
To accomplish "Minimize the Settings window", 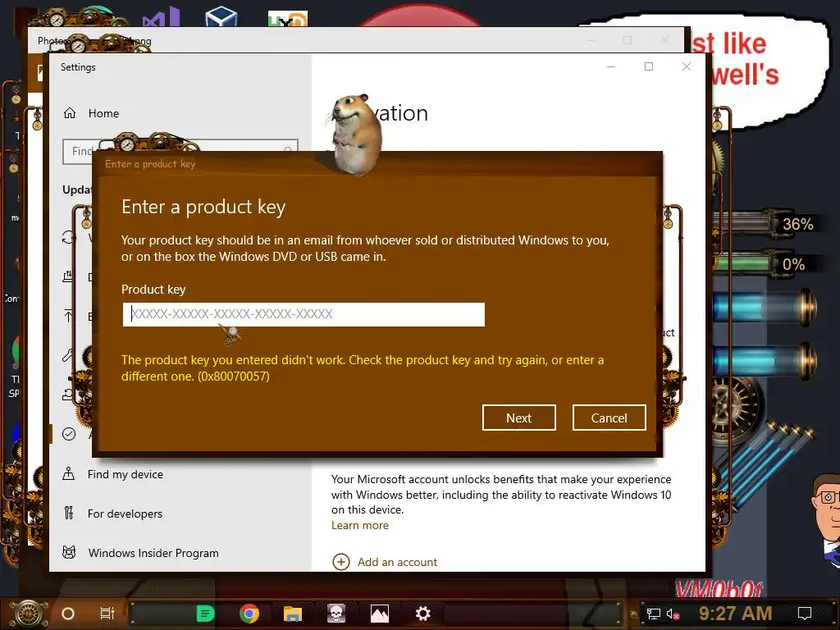I will (x=611, y=67).
